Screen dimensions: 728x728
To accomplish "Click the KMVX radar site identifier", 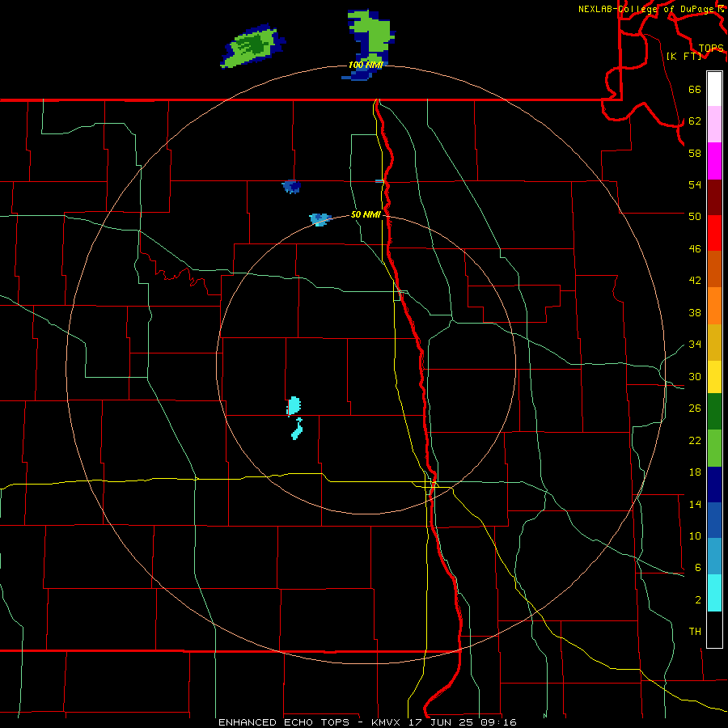I will (x=385, y=722).
